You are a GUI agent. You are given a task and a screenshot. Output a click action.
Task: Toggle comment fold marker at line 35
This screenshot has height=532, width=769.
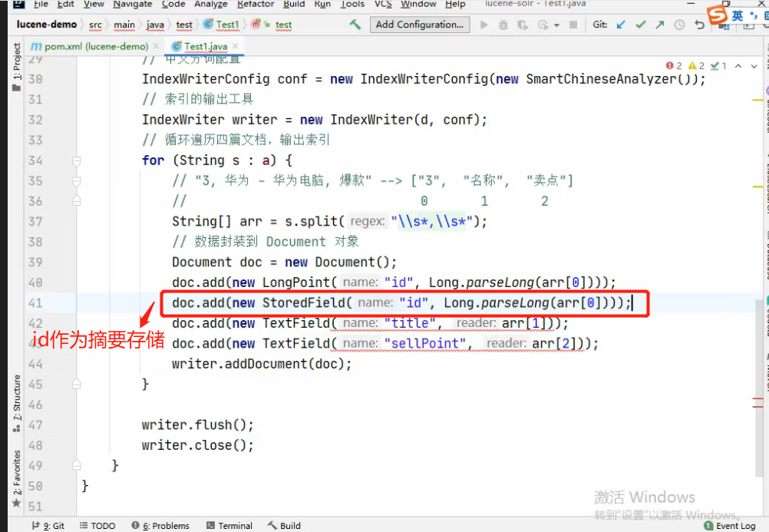(77, 181)
